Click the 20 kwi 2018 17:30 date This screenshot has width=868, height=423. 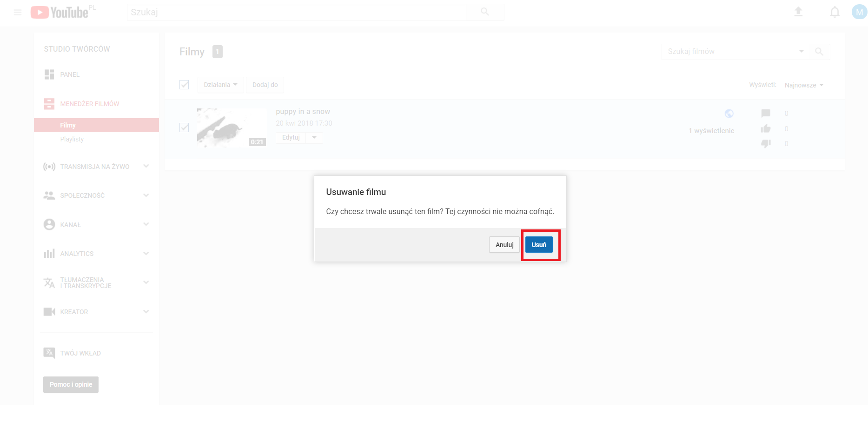tap(304, 123)
